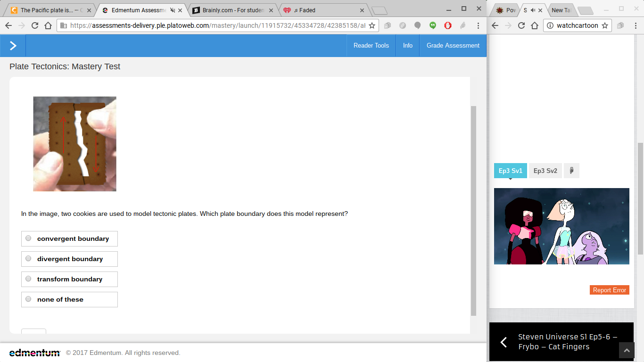Click the assessment page vertical scrollbar
The image size is (644, 362).
pos(473,211)
